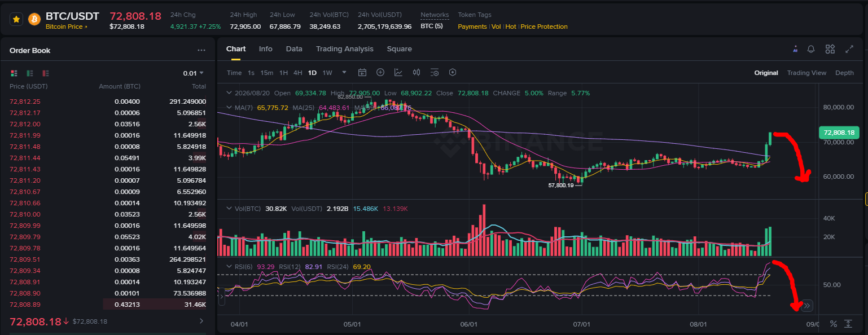The width and height of the screenshot is (868, 335).
Task: Click the Price (USDT) column header
Action: (x=29, y=86)
